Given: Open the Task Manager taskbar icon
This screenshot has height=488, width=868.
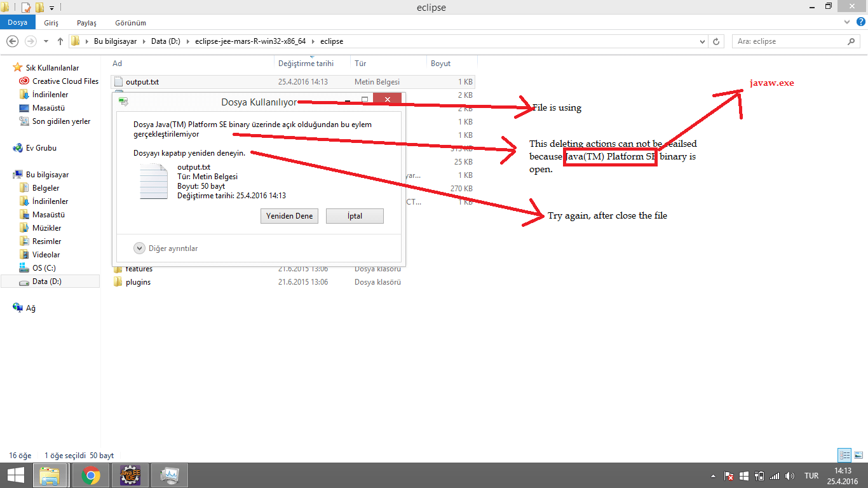Looking at the screenshot, I should click(x=170, y=475).
